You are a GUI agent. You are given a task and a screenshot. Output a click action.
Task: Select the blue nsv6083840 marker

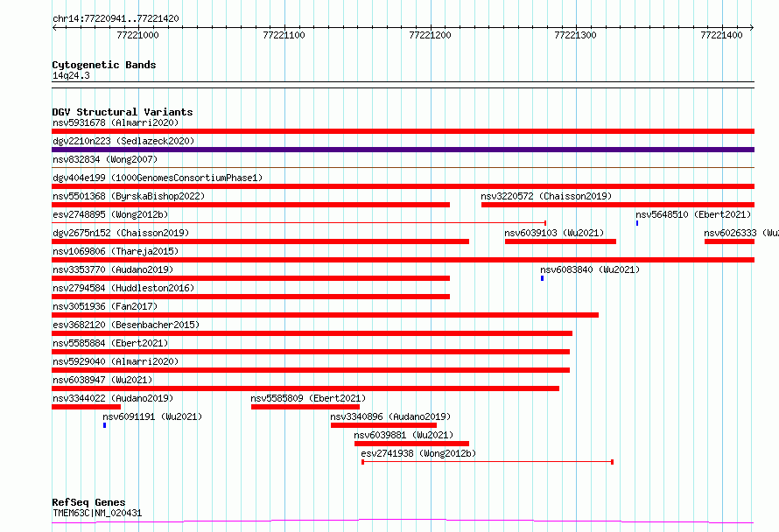click(x=542, y=278)
